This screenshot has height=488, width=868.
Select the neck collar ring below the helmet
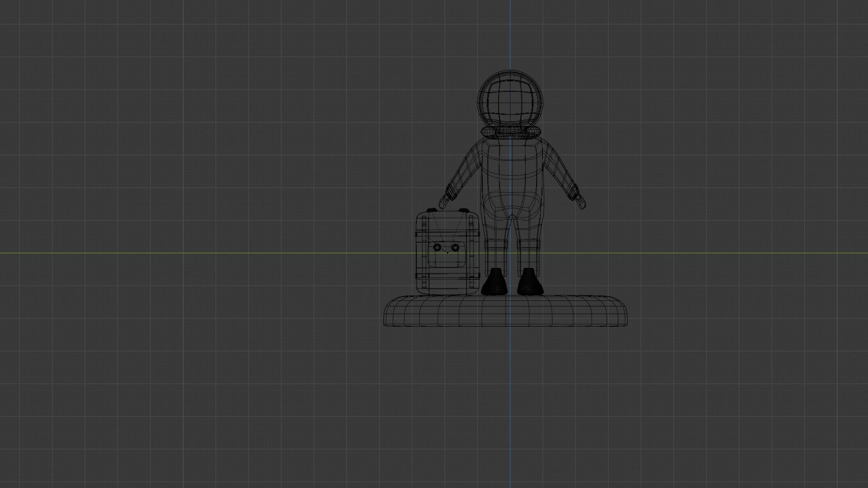click(510, 132)
